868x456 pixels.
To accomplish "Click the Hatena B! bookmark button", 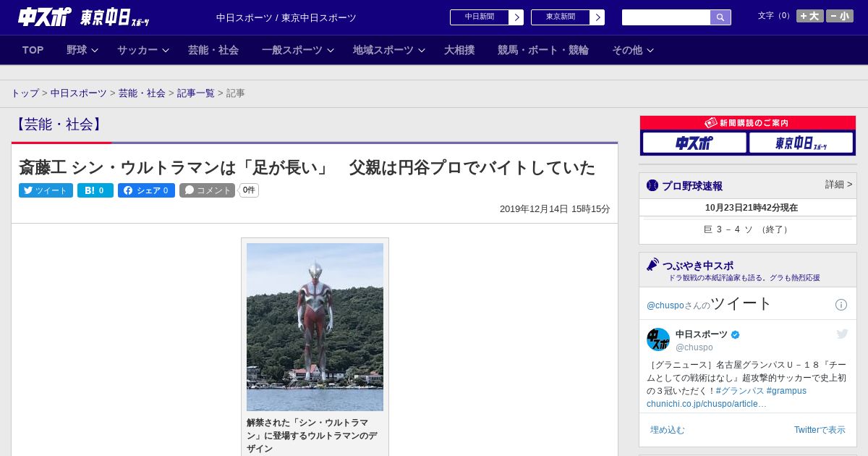I will click(x=95, y=190).
